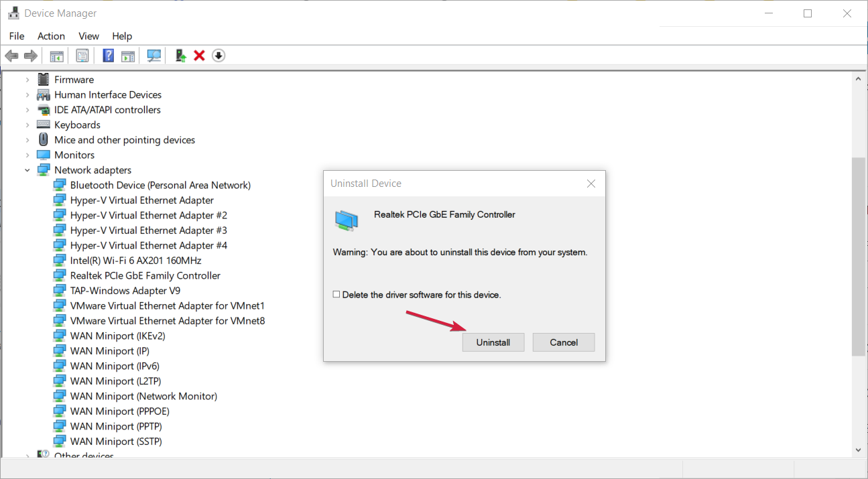Click icon beside WAN Miniport (SSTP)
The height and width of the screenshot is (479, 868).
pyautogui.click(x=60, y=441)
